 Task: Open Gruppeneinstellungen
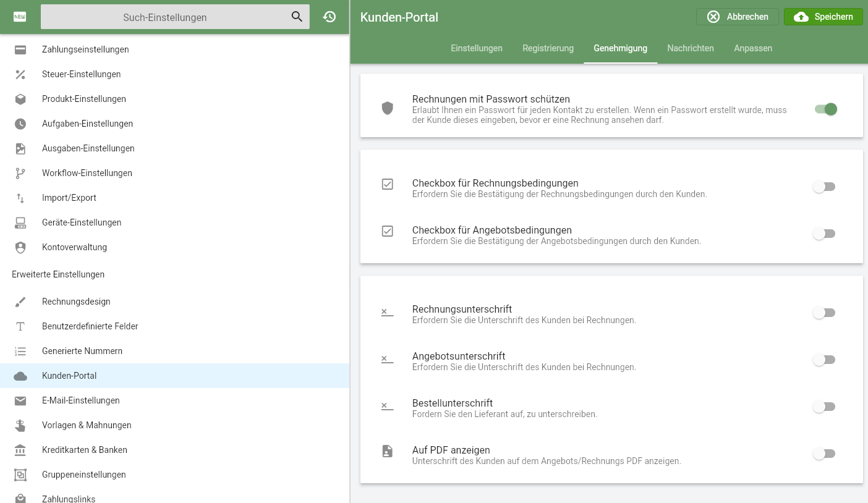[174, 475]
